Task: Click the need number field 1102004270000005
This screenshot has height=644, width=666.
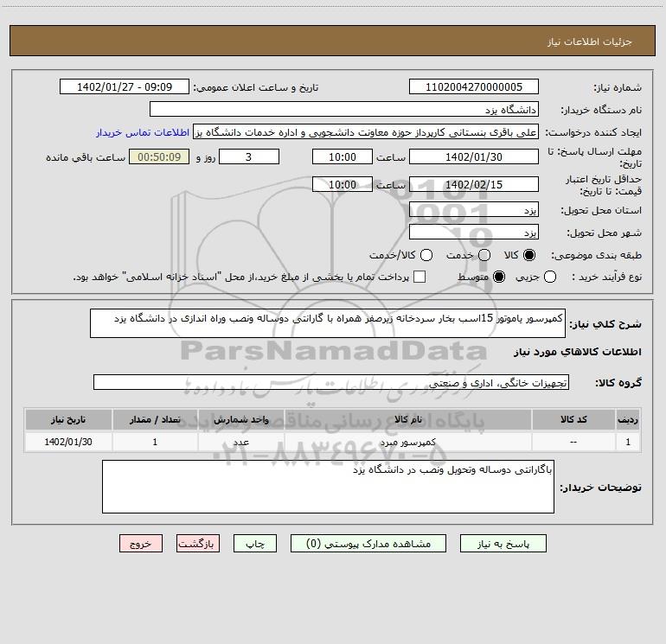Action: tap(474, 86)
